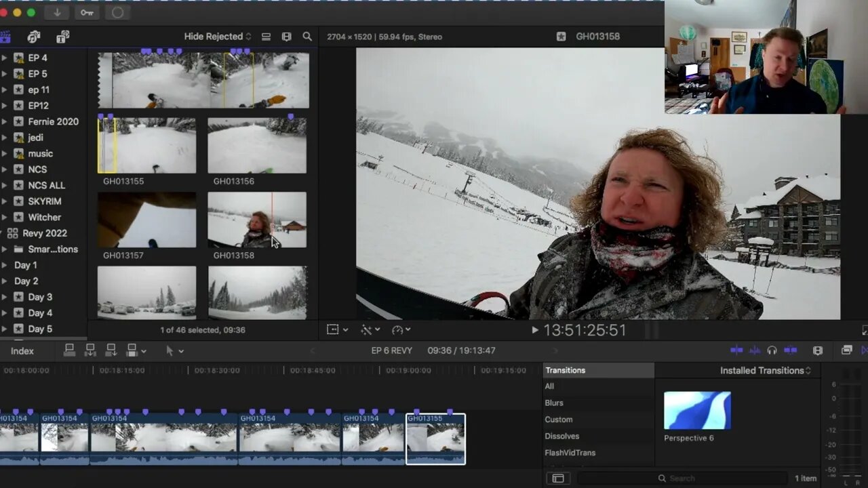Screen dimensions: 868x488
Task: Open the keyword editor key icon
Action: tap(87, 12)
